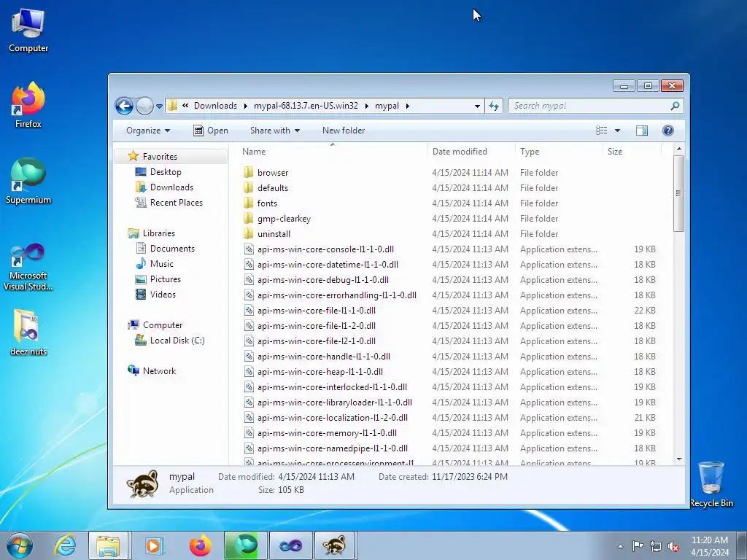The height and width of the screenshot is (560, 747).
Task: Open Explorer Help question mark
Action: 668,131
